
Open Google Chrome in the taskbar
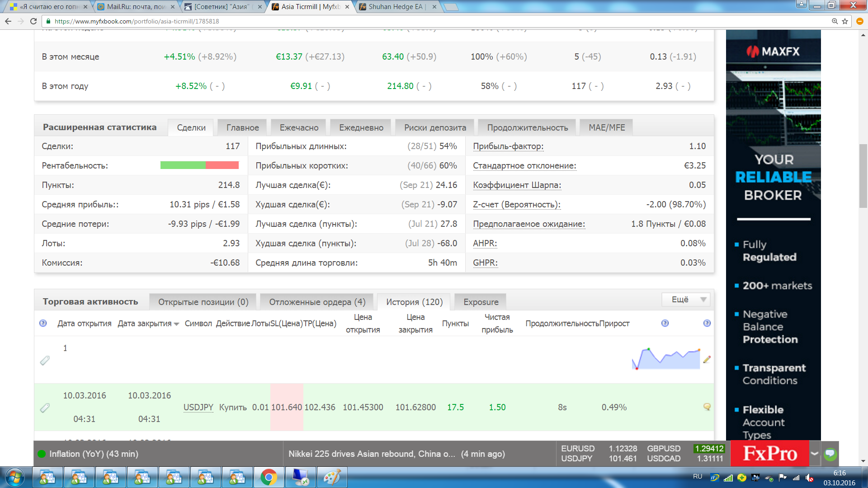269,477
